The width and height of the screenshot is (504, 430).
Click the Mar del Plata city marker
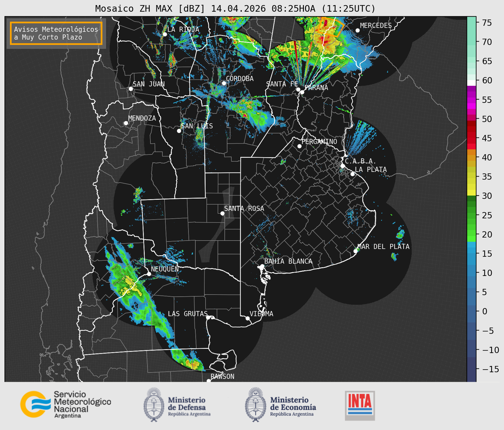(356, 251)
